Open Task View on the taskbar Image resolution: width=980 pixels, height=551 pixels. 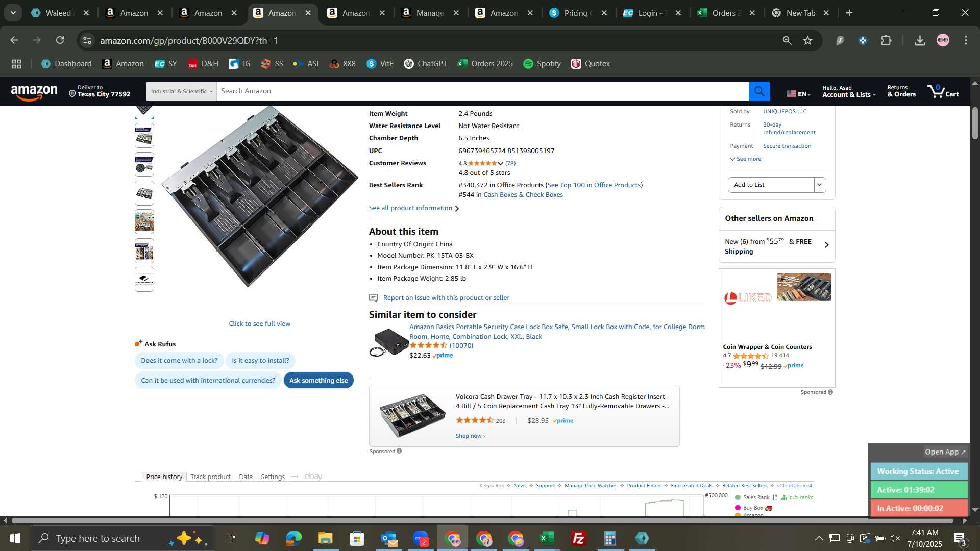(230, 538)
